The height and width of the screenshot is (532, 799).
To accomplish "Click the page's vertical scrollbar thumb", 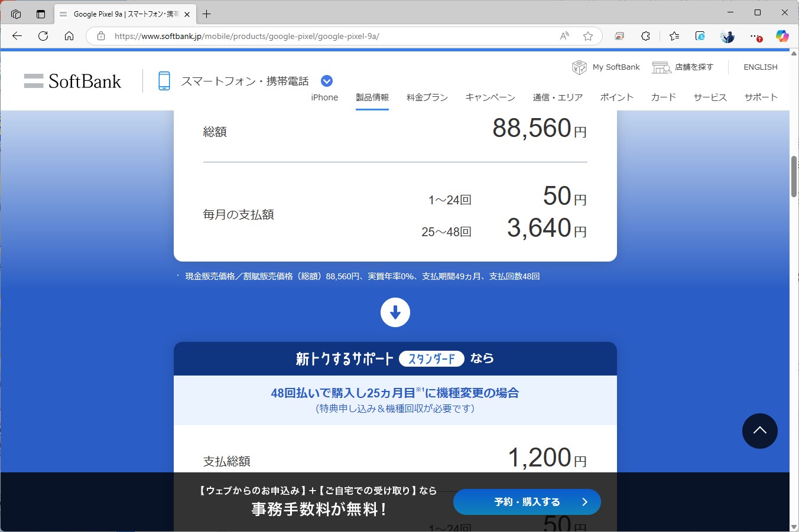I will [794, 177].
